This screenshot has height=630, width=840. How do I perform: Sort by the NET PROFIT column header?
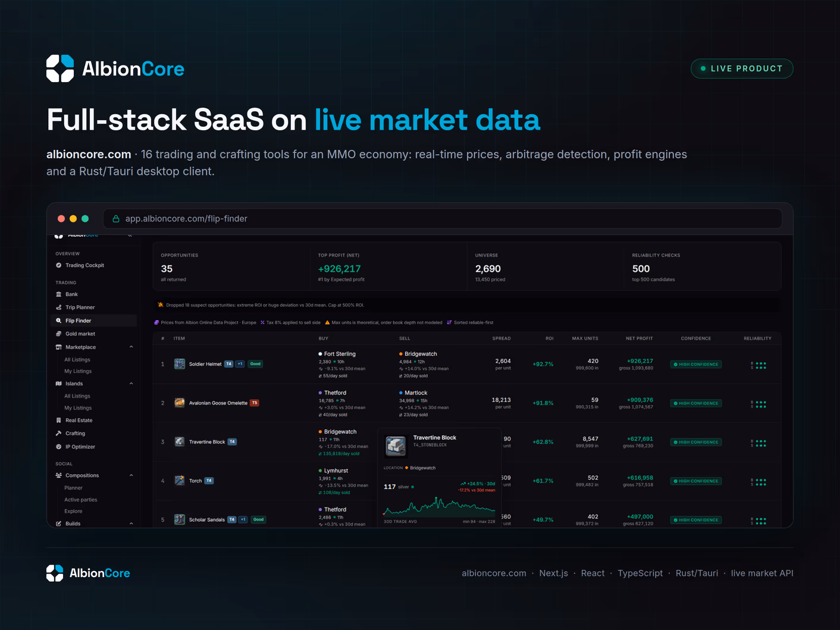tap(639, 338)
